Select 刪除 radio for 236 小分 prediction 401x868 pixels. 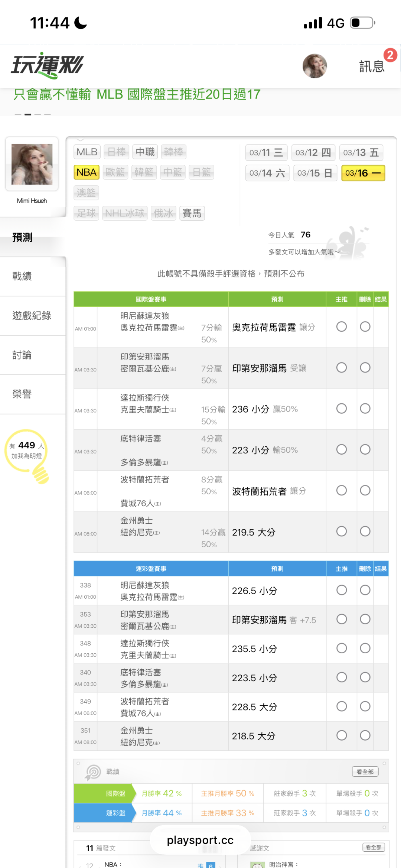click(x=365, y=409)
